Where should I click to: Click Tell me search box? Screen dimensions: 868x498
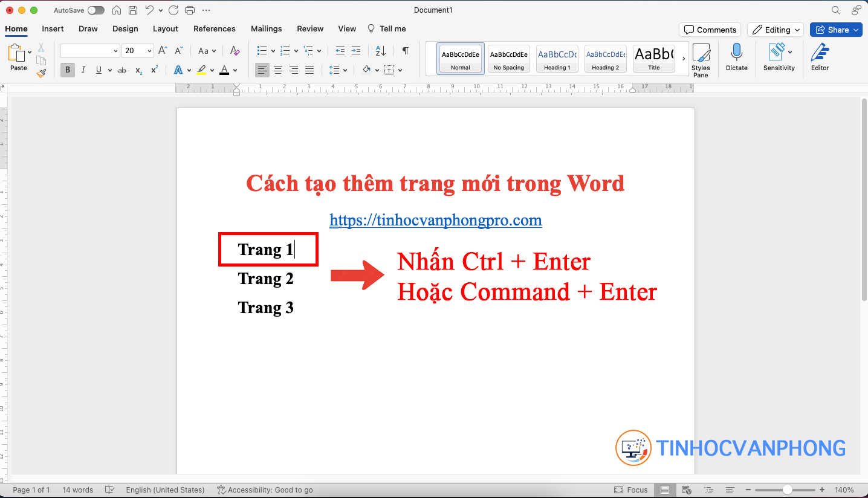click(387, 29)
